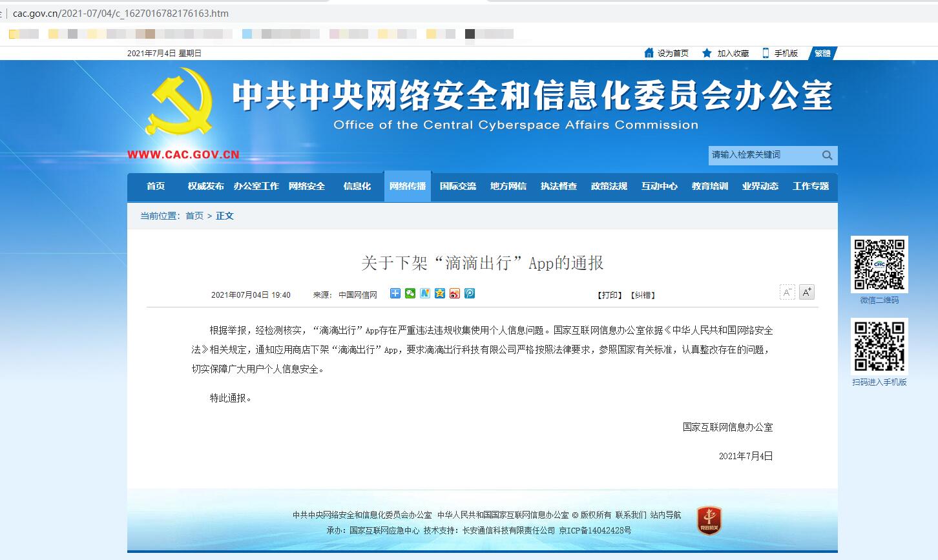Click the home icon for 设为首页
This screenshot has height=560, width=938.
[x=649, y=53]
